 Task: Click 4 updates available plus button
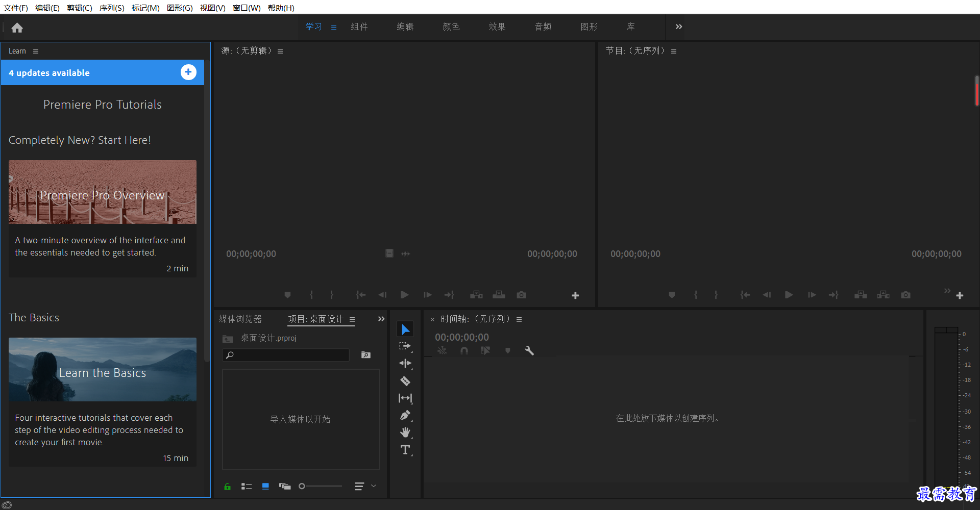click(x=188, y=72)
